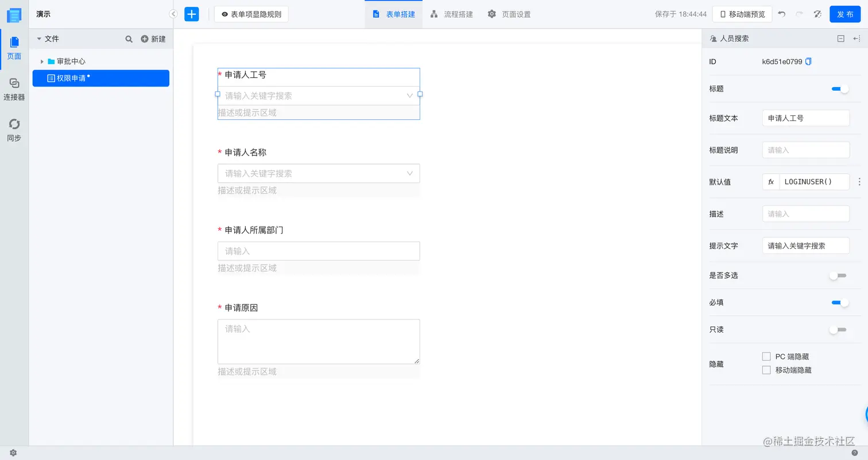Open the 页面 sidebar section
Viewport: 868px width, 460px height.
(14, 48)
